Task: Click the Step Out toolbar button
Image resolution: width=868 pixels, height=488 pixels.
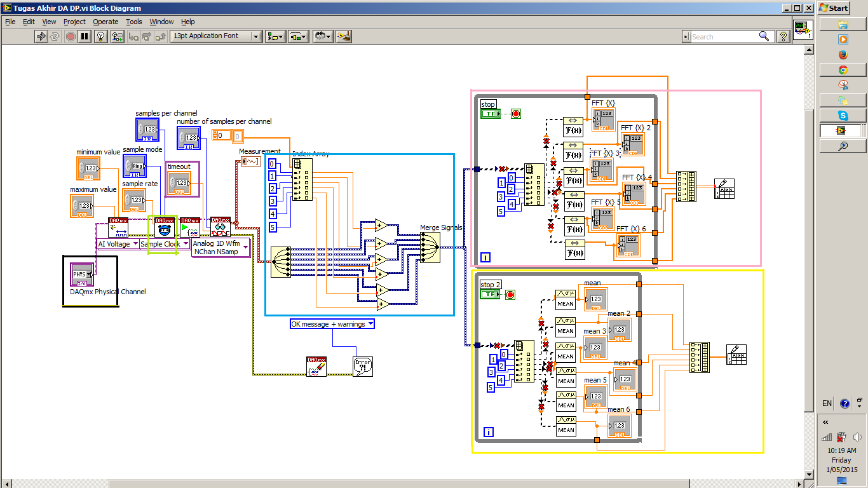Action: [161, 36]
